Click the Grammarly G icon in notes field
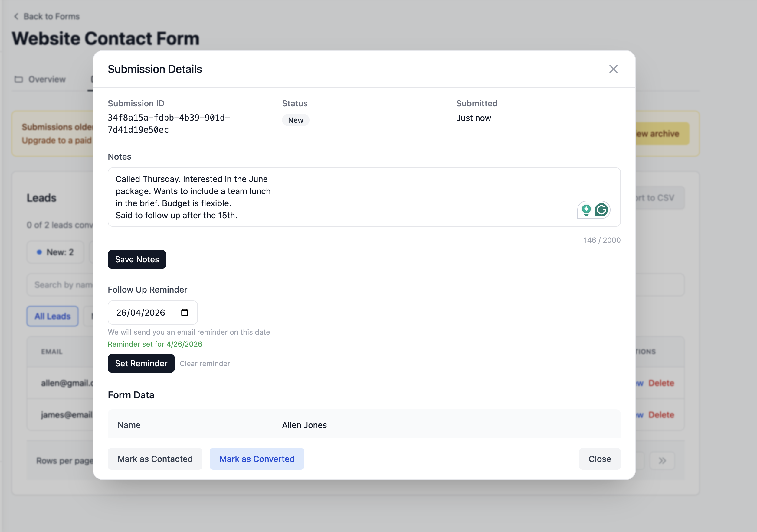757x532 pixels. tap(601, 210)
